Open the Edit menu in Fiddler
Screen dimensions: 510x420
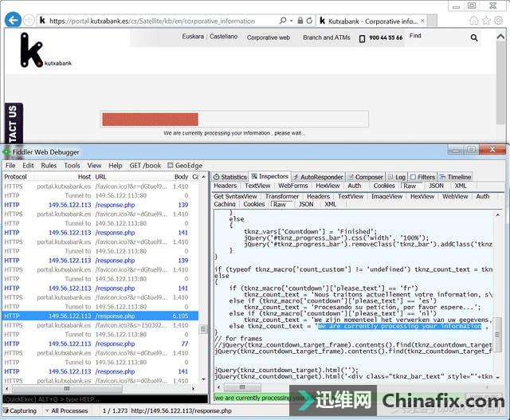28,165
